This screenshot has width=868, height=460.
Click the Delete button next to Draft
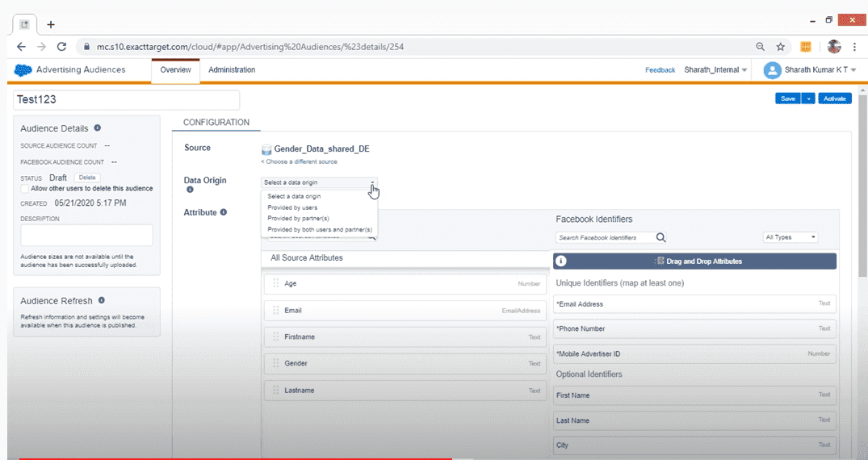[x=86, y=177]
